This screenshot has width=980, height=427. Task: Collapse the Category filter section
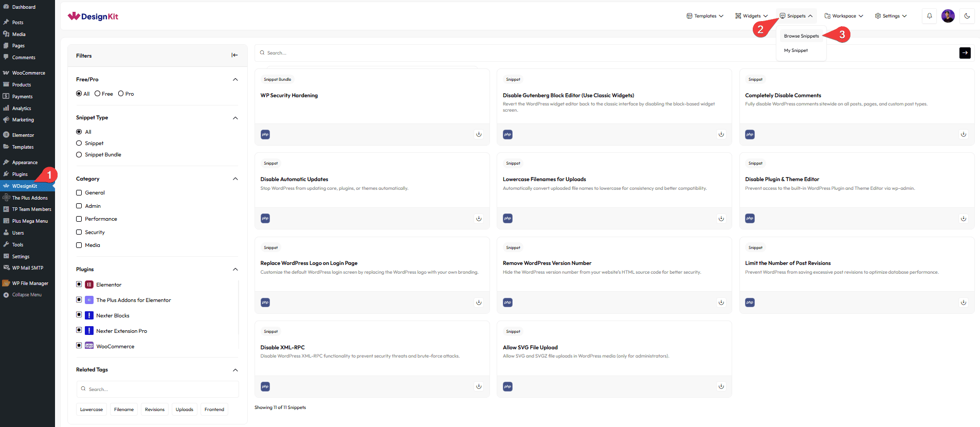pyautogui.click(x=235, y=179)
